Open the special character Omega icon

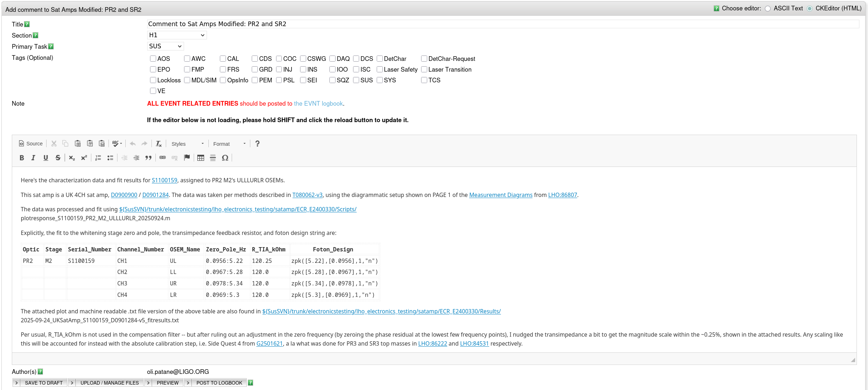pos(225,158)
